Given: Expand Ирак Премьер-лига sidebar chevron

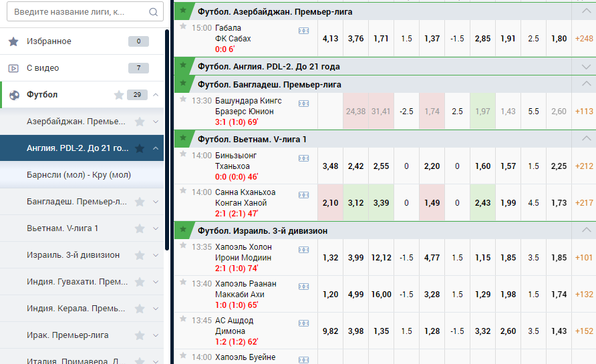Looking at the screenshot, I should pos(156,335).
